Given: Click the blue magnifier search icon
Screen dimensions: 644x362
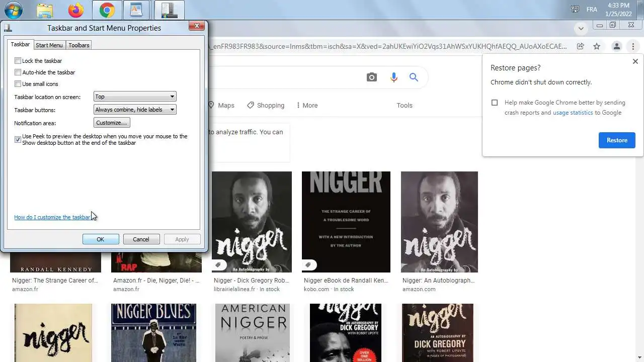Looking at the screenshot, I should (414, 77).
